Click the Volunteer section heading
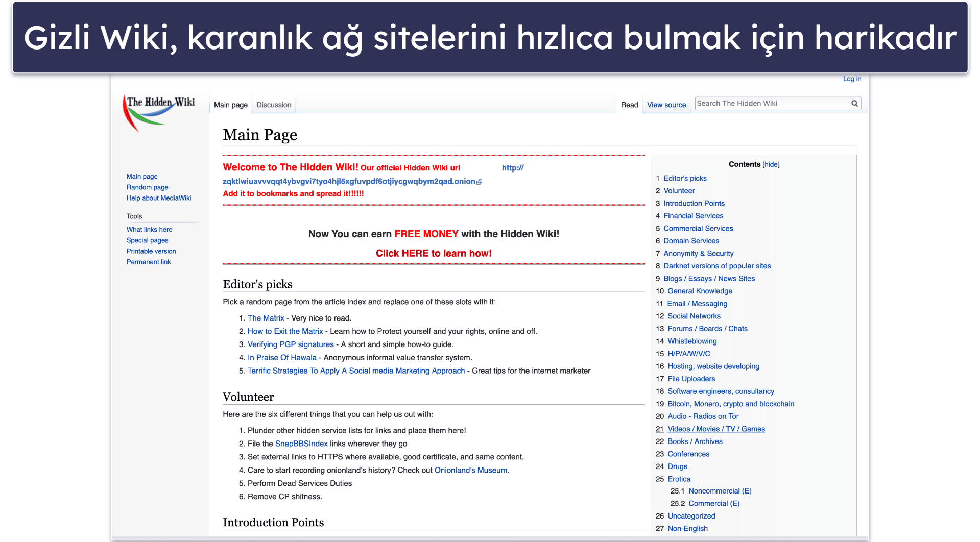The width and height of the screenshot is (980, 542). coord(248,397)
